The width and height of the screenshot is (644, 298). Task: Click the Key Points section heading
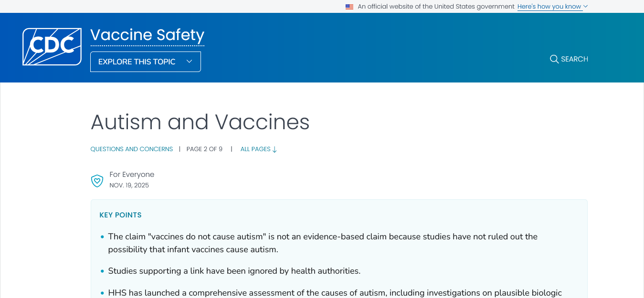(x=120, y=215)
